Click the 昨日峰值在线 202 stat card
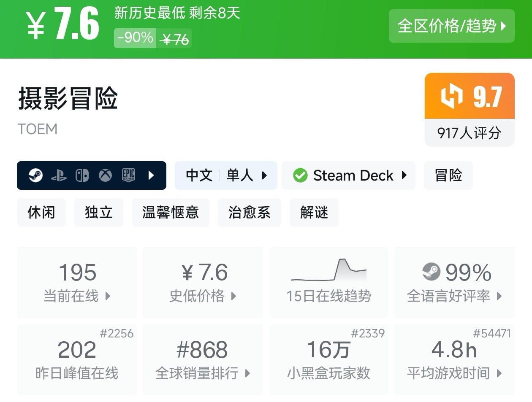The image size is (532, 402). tap(77, 359)
